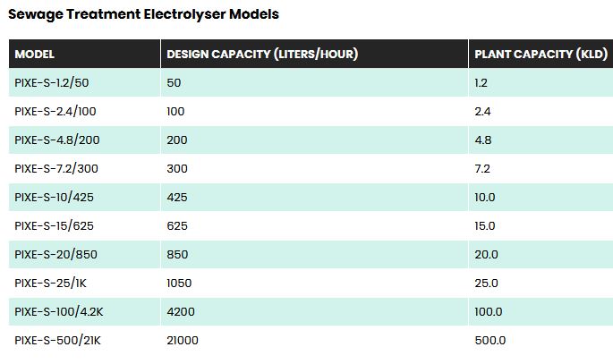Click the PIXE-S-4.8/200 model cell
The height and width of the screenshot is (364, 613).
pos(56,140)
